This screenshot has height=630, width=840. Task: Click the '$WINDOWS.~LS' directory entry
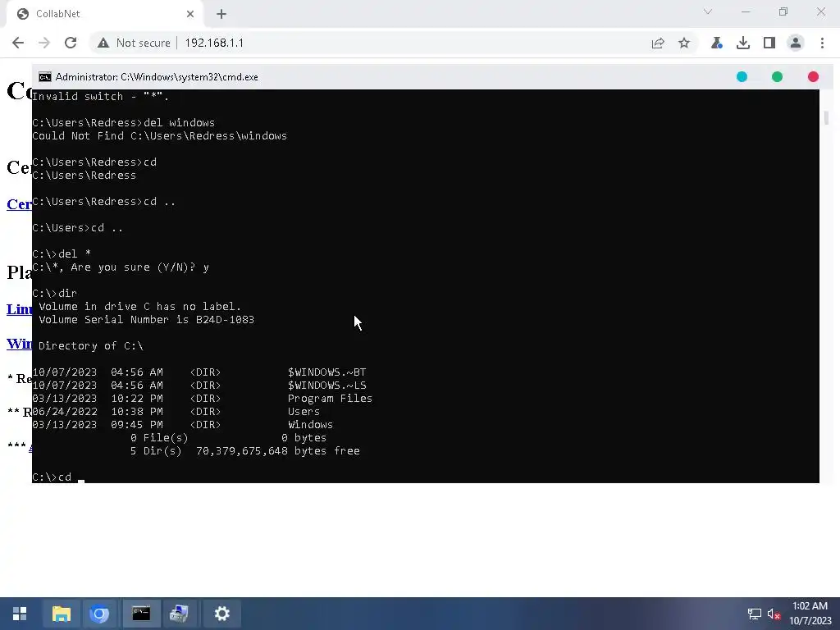[326, 386]
